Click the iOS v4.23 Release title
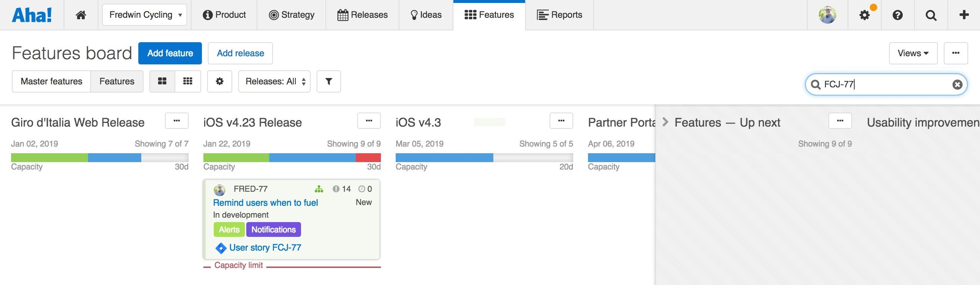The image size is (980, 285). coord(253,122)
